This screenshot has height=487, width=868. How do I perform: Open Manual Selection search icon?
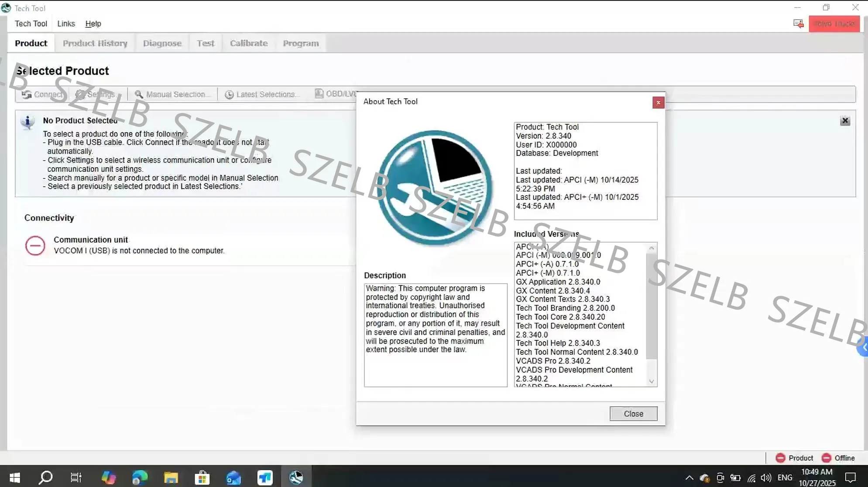point(139,94)
